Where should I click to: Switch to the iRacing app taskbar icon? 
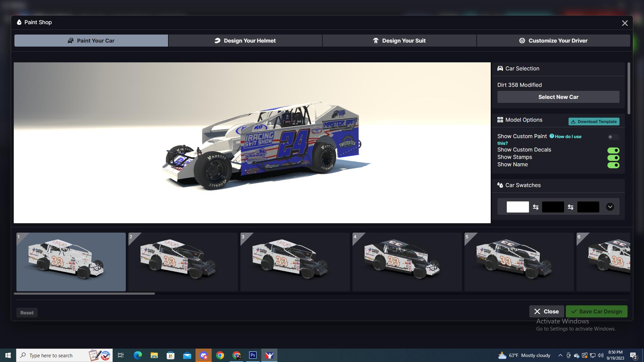[x=269, y=355]
